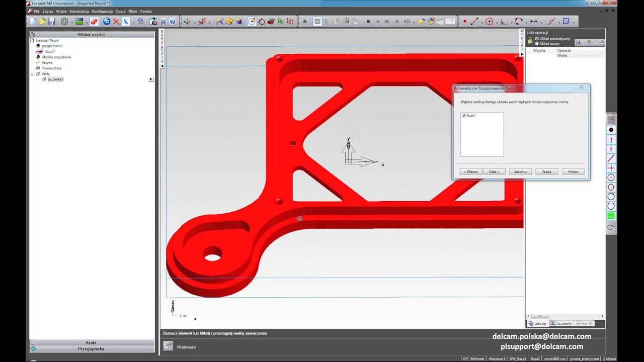Image resolution: width=644 pixels, height=362 pixels.
Task: Open the dropdown arrow beside ps_bryła3
Action: (x=150, y=79)
